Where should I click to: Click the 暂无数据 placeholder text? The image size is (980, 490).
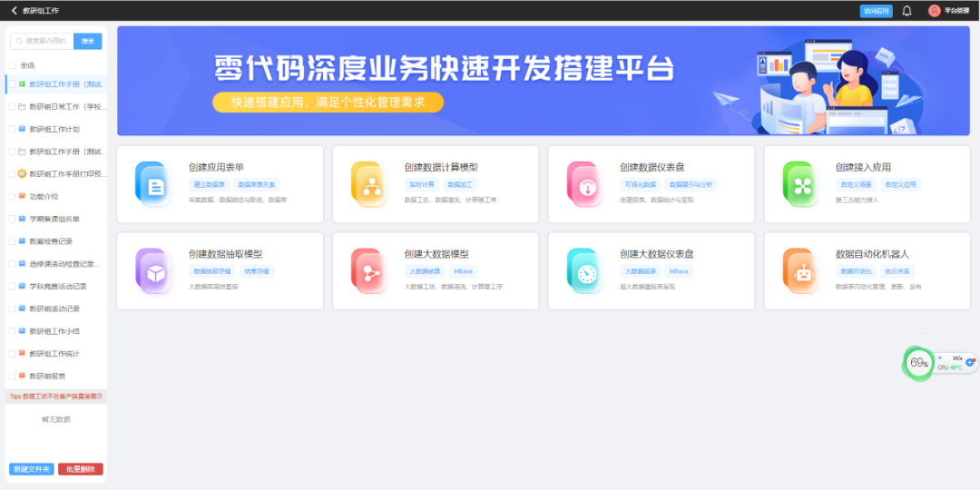tap(56, 419)
